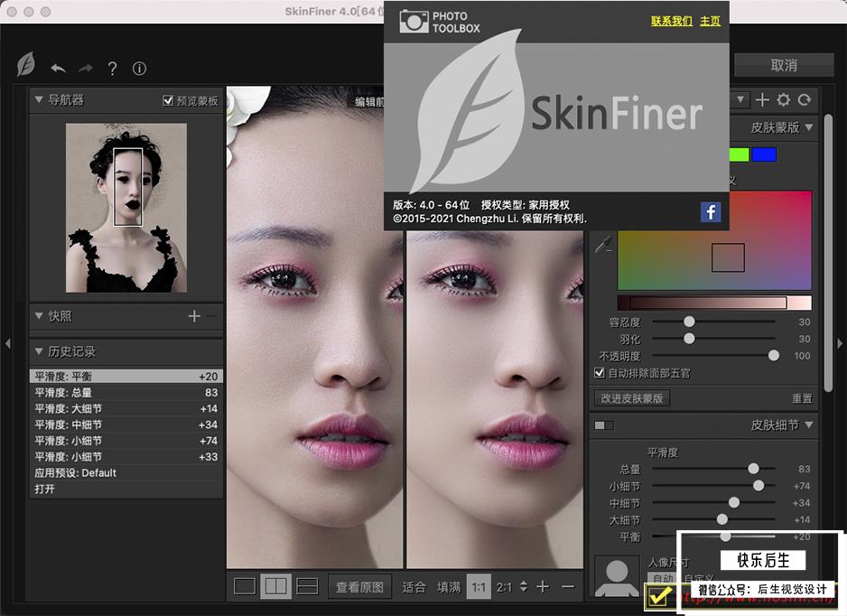This screenshot has height=616, width=847.
Task: Collapse the 快照 panel
Action: (x=38, y=315)
